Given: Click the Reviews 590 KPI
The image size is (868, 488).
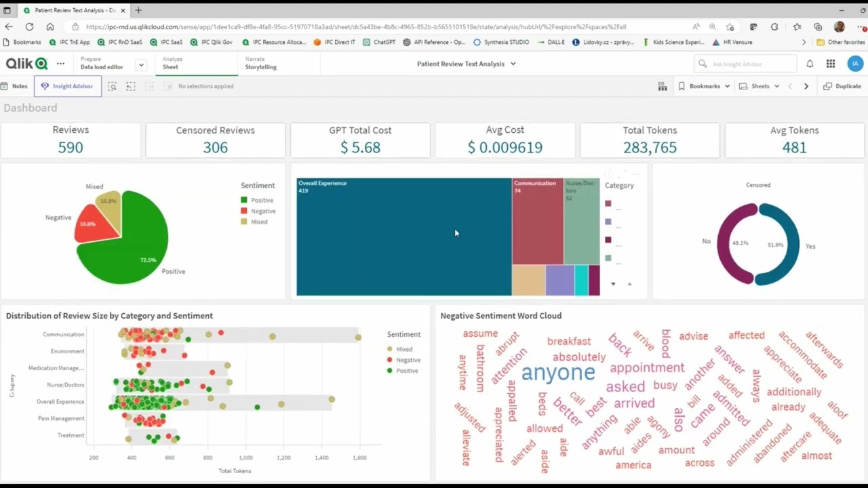Looking at the screenshot, I should click(71, 140).
